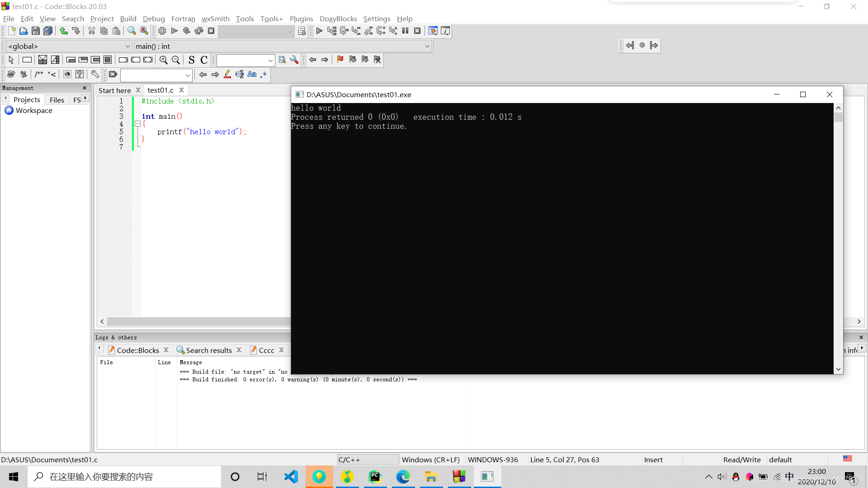Switch to the Start here tab

[x=114, y=90]
